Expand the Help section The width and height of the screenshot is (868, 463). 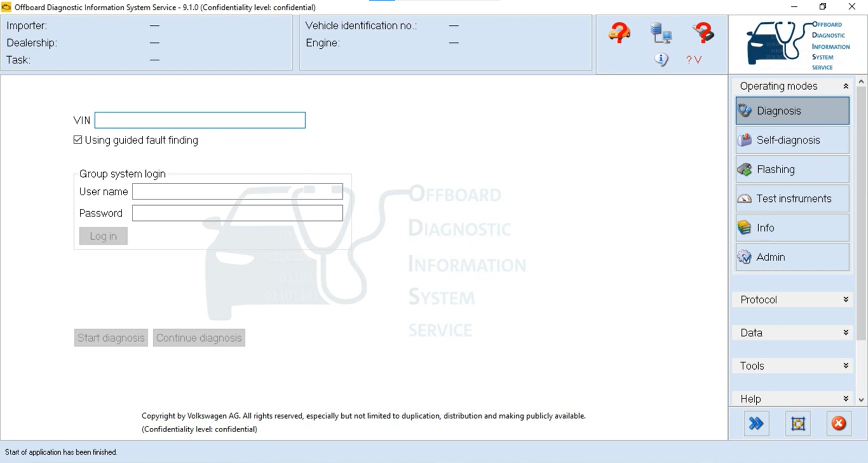click(846, 398)
